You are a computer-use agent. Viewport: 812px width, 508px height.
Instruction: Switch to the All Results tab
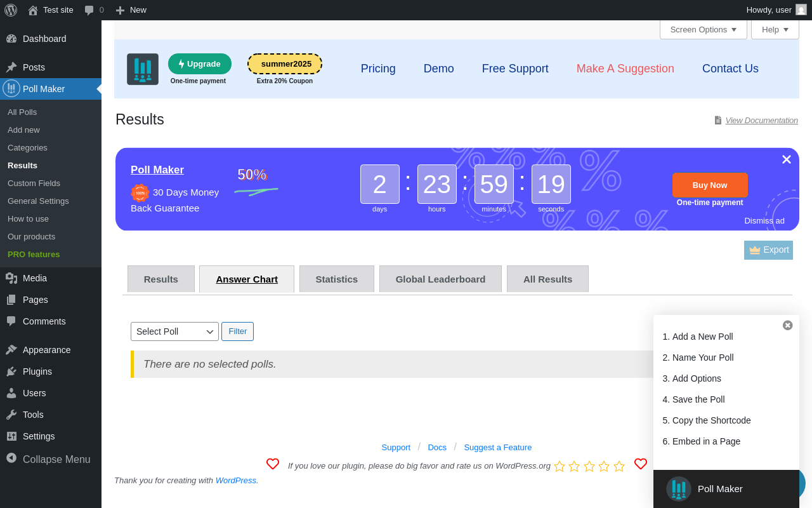pos(547,279)
